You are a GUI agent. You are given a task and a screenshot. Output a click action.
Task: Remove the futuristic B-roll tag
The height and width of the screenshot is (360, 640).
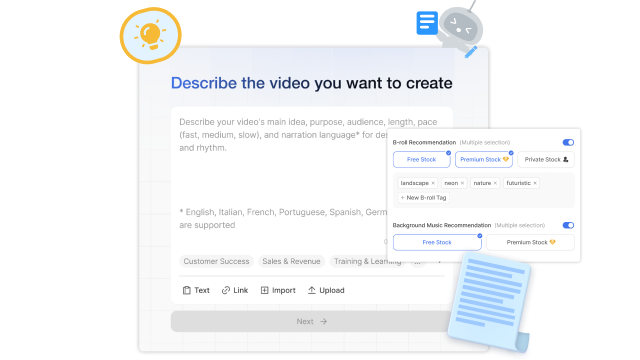(535, 183)
